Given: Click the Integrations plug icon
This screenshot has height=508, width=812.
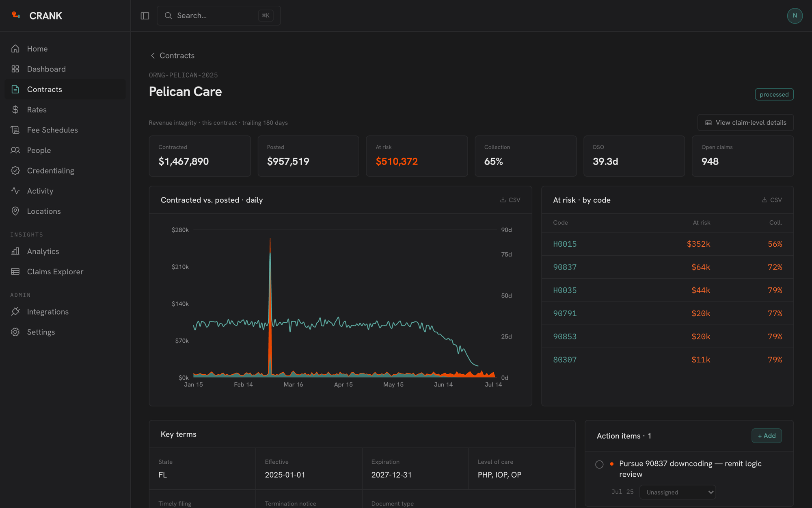Looking at the screenshot, I should [x=15, y=312].
